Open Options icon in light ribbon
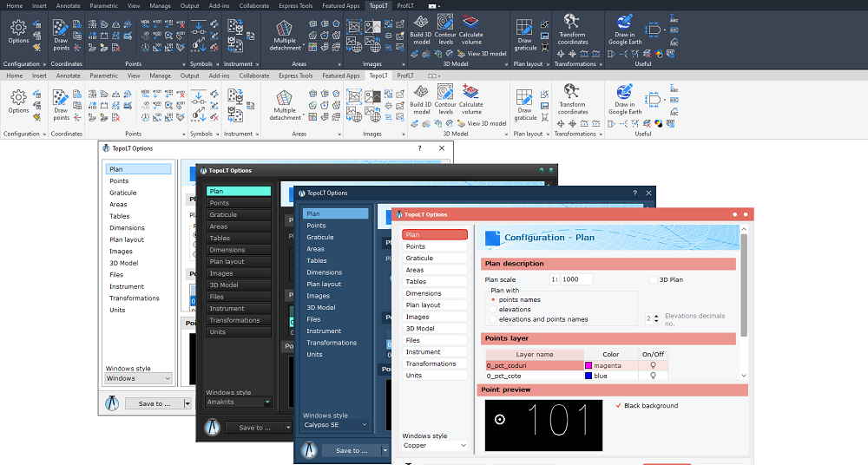 click(18, 102)
